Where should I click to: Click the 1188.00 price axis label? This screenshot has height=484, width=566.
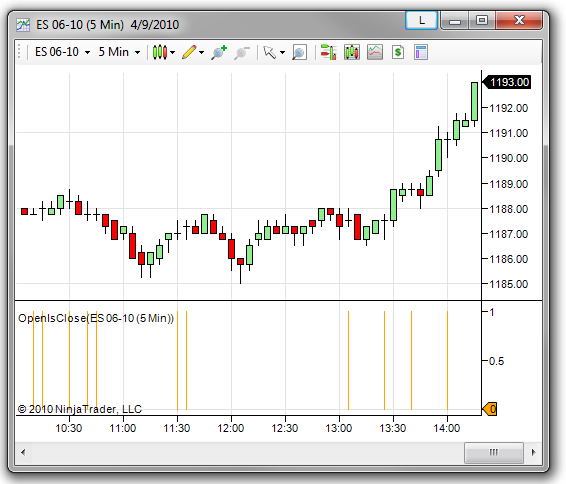pos(509,209)
